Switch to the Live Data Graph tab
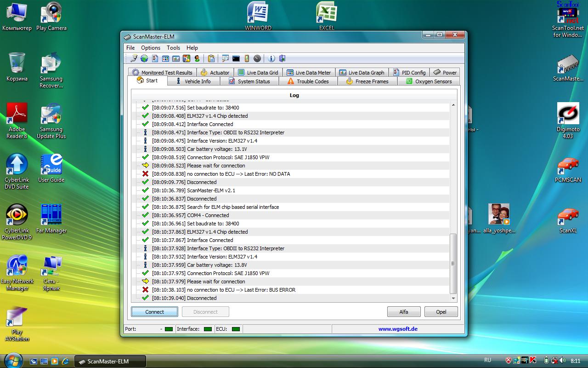The height and width of the screenshot is (368, 588). [362, 72]
